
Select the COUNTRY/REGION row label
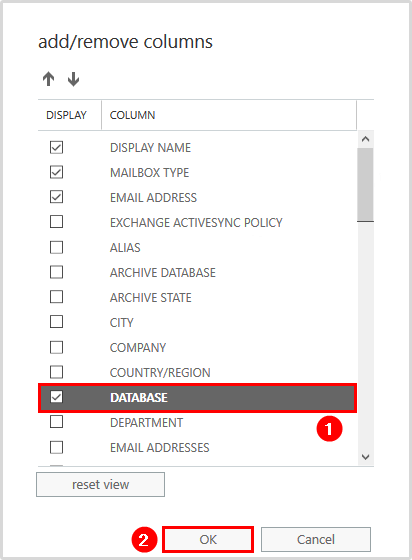click(x=160, y=372)
